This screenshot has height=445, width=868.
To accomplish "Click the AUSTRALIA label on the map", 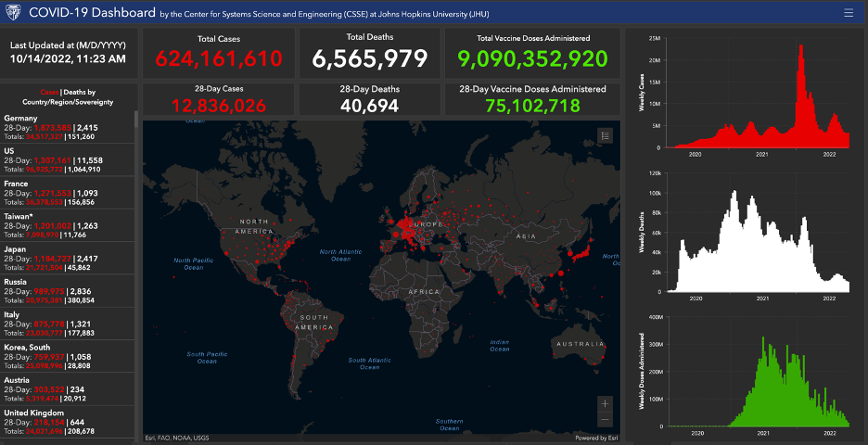I will 581,344.
